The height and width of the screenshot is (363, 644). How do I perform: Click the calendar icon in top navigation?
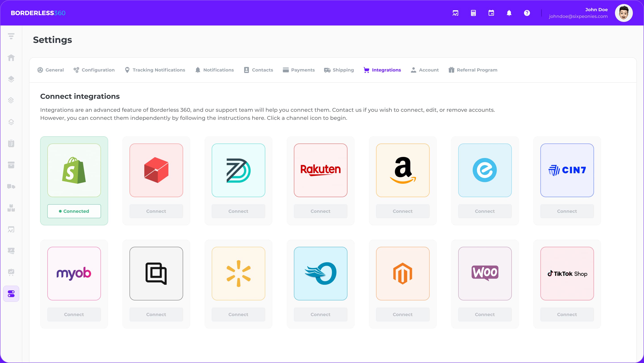[x=491, y=12]
